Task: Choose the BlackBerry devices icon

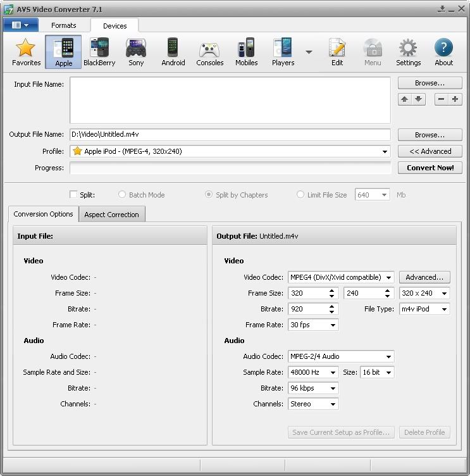Action: coord(99,52)
